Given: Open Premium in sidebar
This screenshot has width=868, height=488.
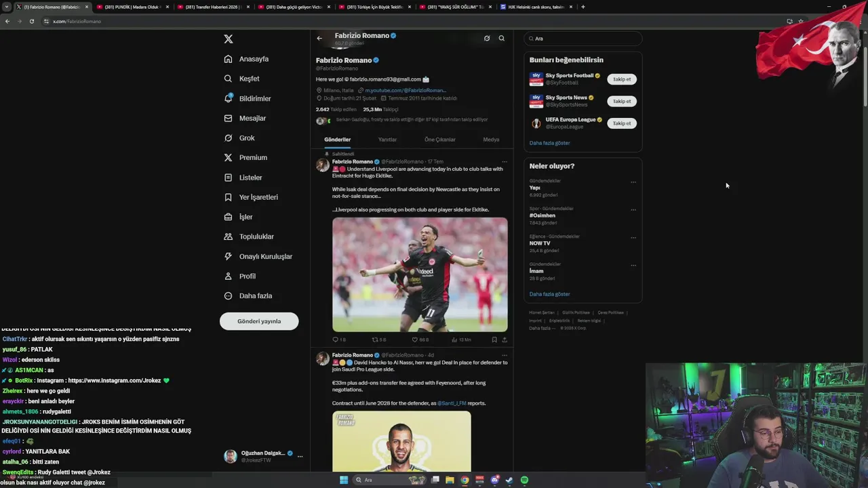Looking at the screenshot, I should click(x=245, y=157).
